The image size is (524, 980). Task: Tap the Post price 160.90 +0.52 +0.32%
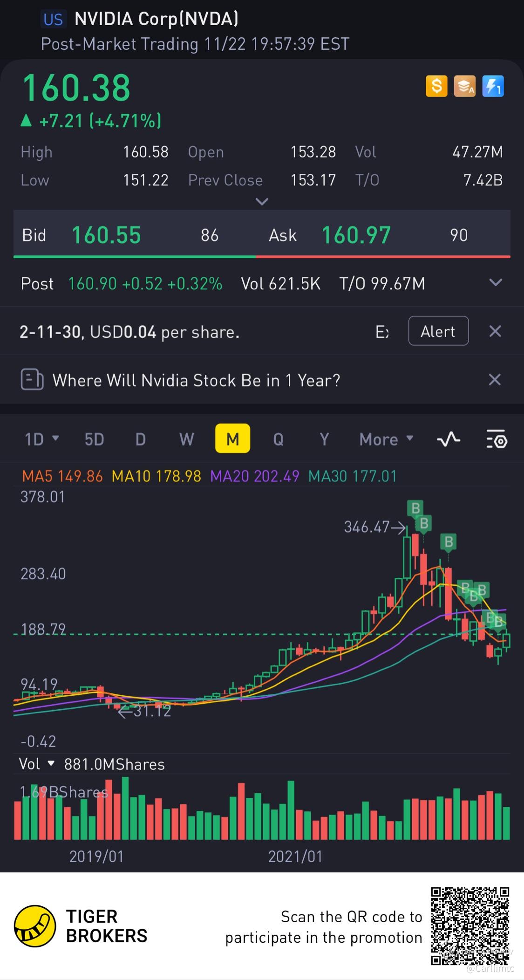(145, 284)
